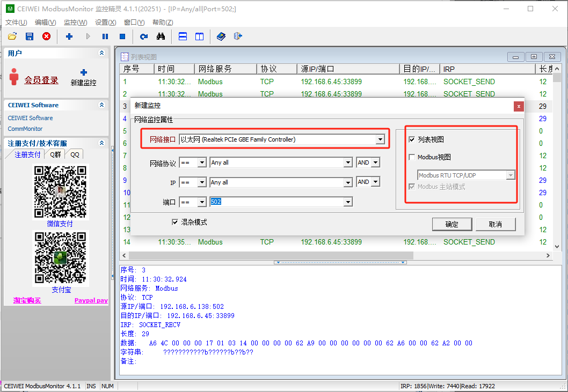This screenshot has height=392, width=568.
Task: Open the 网络接口 adapter dropdown
Action: point(380,139)
